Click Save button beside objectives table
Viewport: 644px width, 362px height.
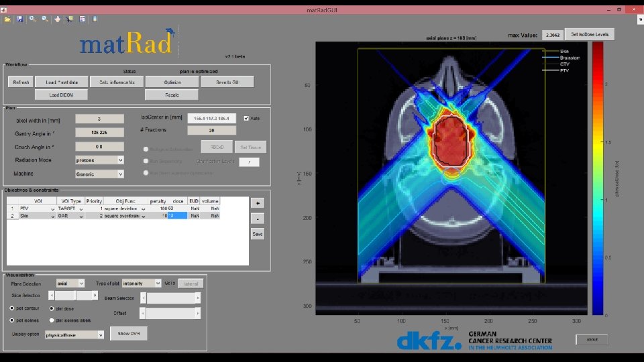click(x=258, y=234)
